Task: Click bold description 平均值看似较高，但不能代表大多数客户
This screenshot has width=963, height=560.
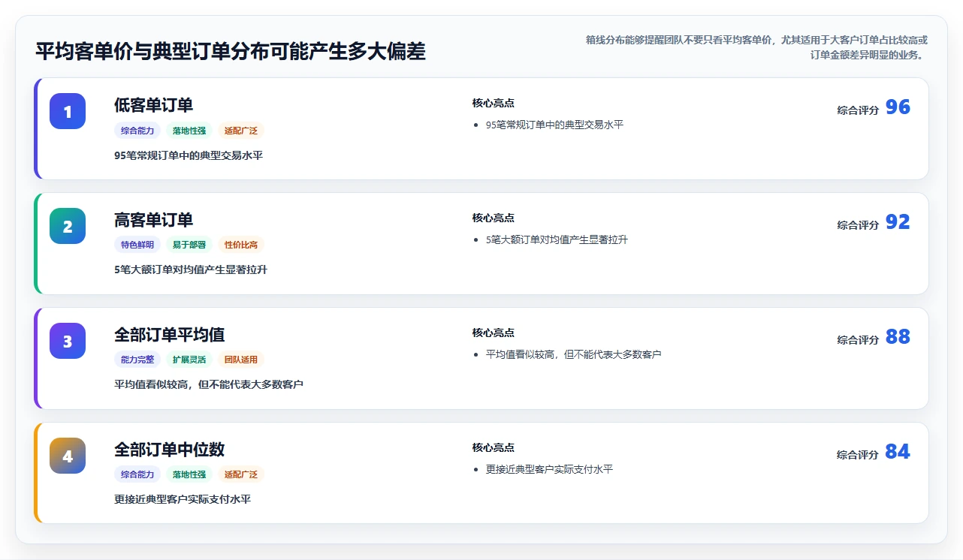Action: [x=209, y=384]
